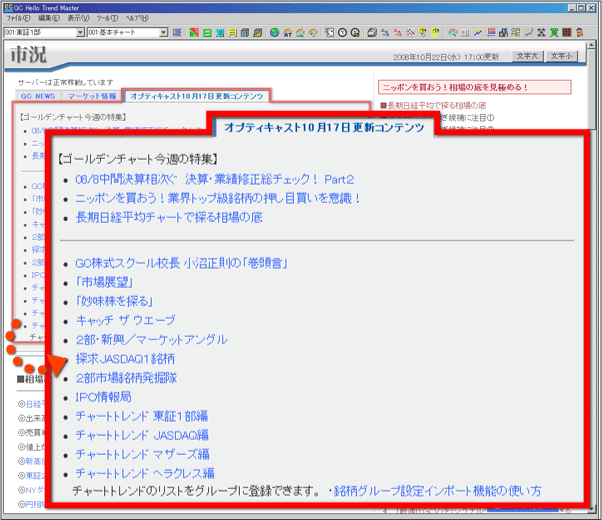Image resolution: width=602 pixels, height=520 pixels.
Task: Open the 2部・新興／マーケットアングル link
Action: click(x=152, y=340)
